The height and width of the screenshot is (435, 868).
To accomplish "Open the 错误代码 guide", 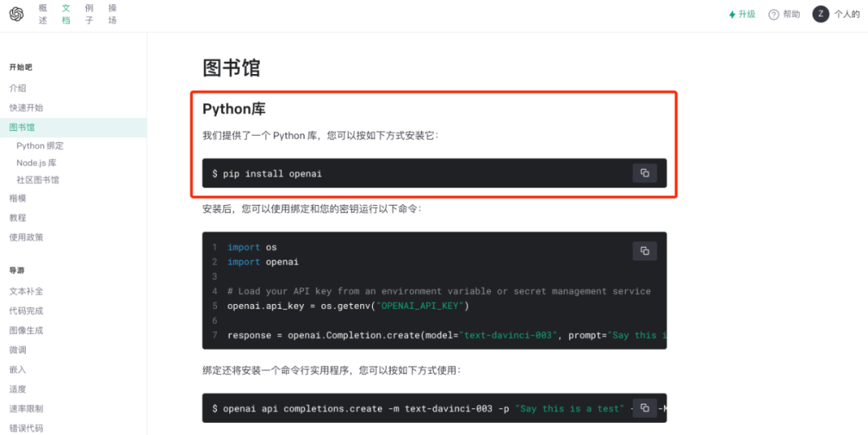I will pos(26,428).
